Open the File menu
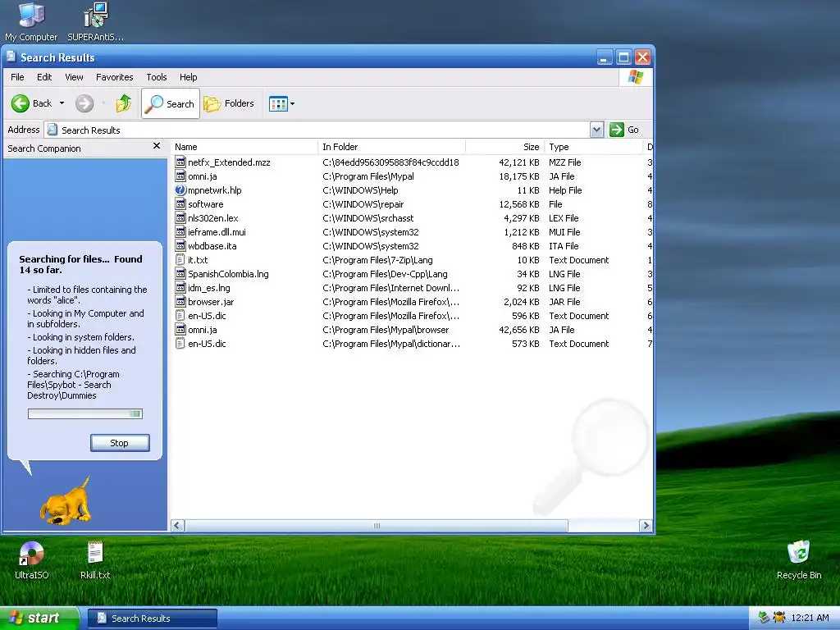This screenshot has height=630, width=840. [x=17, y=77]
